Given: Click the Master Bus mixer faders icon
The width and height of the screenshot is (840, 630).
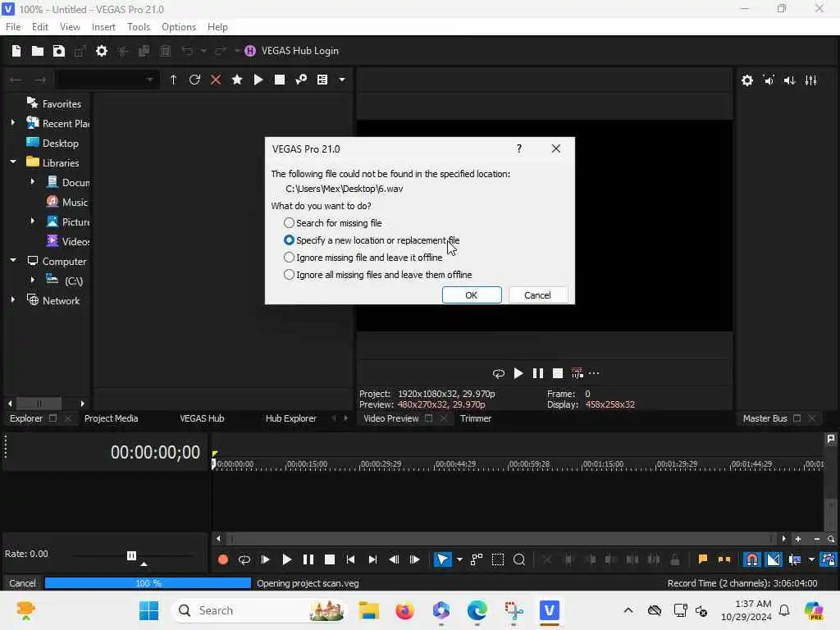Looking at the screenshot, I should (x=811, y=80).
